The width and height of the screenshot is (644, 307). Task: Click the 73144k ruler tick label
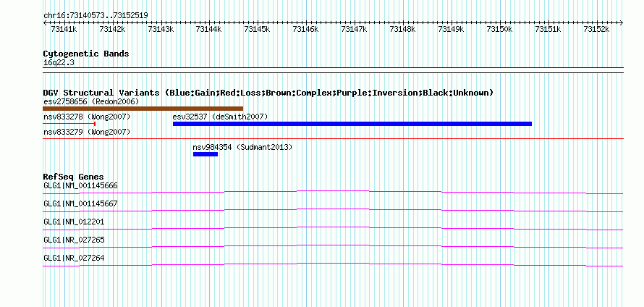point(208,29)
